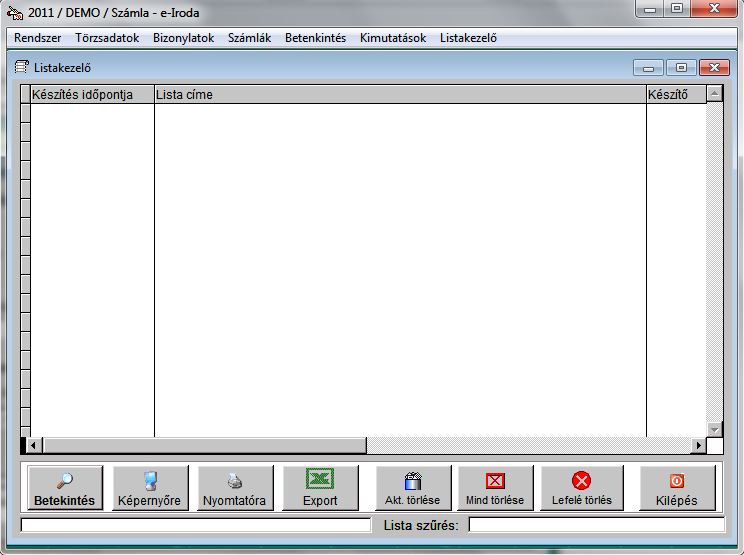Exit using the Kilépés button
744x555 pixels.
point(677,489)
